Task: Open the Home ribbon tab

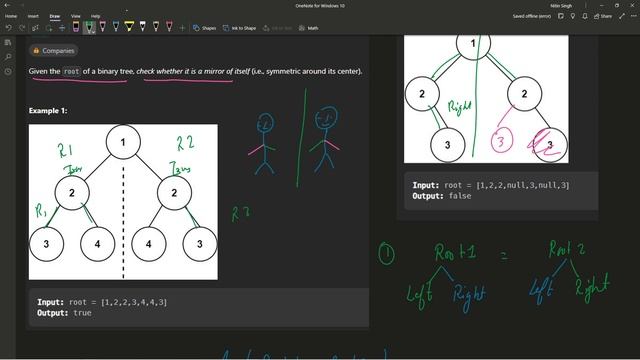Action: (11, 16)
